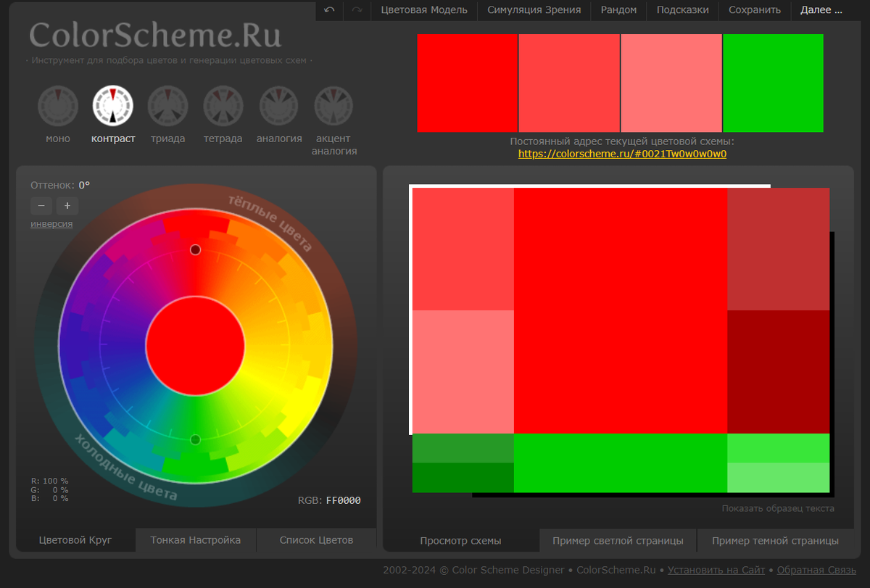Open the Симуляция Зрения menu
Image resolution: width=870 pixels, height=588 pixels.
[534, 10]
